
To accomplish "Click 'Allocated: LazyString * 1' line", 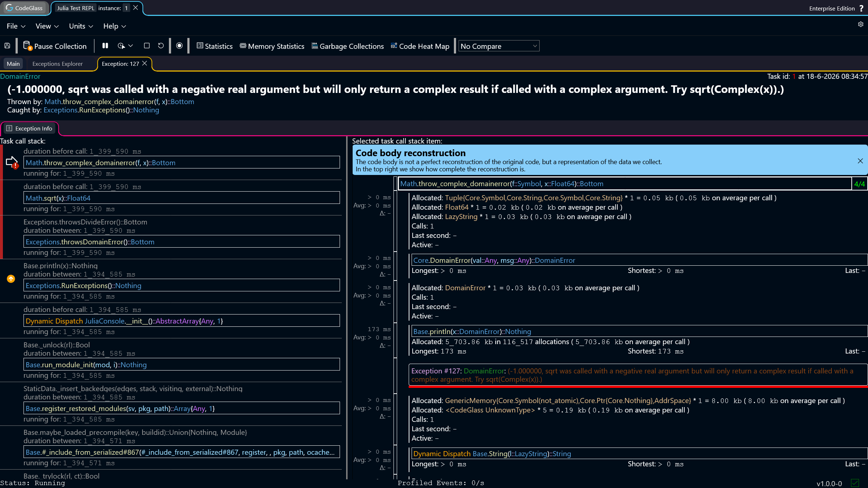I will 521,217.
